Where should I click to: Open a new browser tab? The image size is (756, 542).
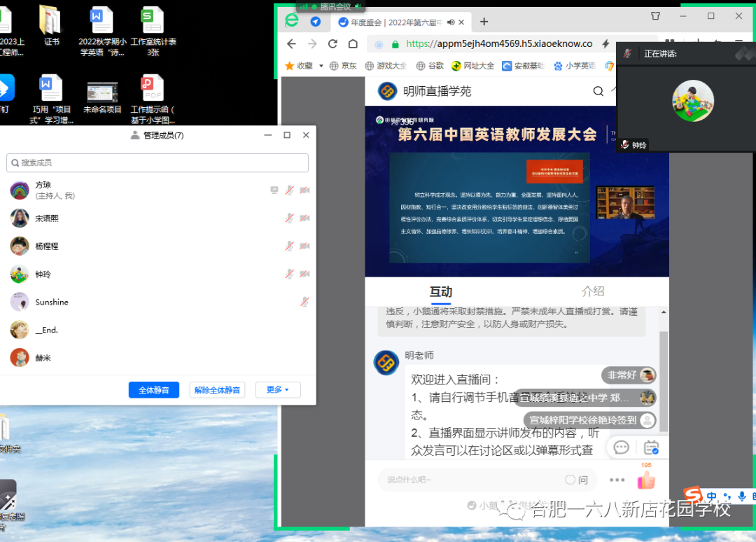[x=484, y=22]
